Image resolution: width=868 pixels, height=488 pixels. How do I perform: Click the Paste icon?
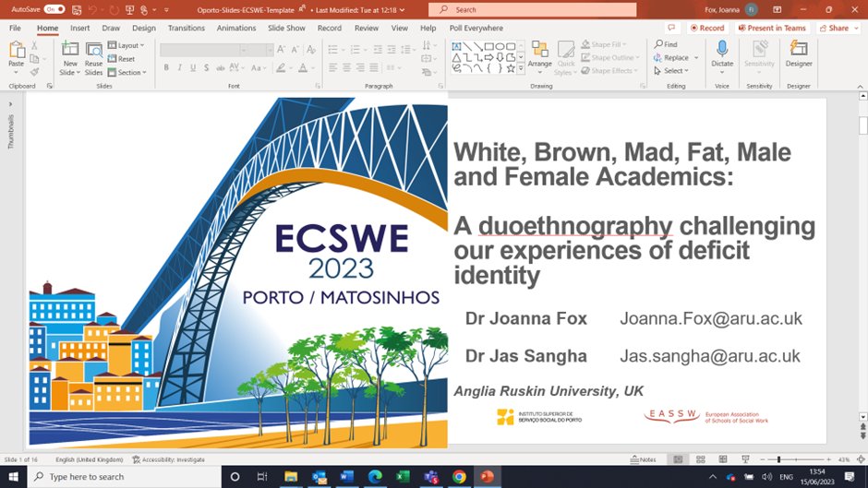tap(16, 51)
